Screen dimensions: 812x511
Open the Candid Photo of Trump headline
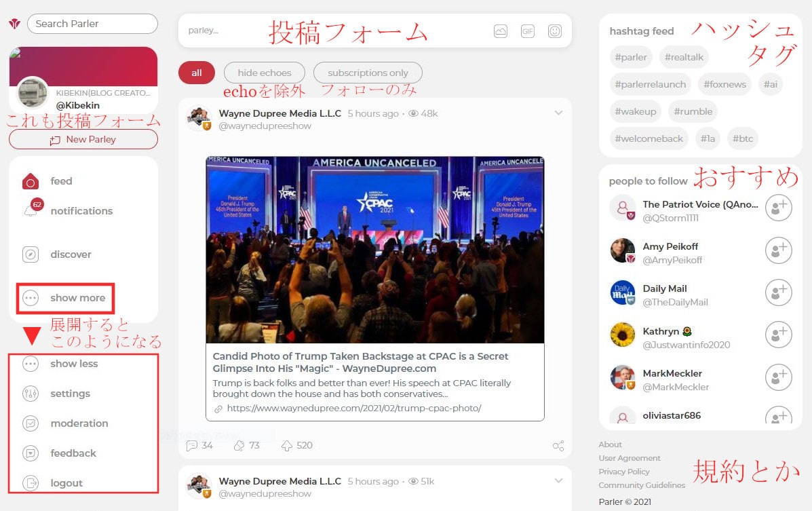360,362
